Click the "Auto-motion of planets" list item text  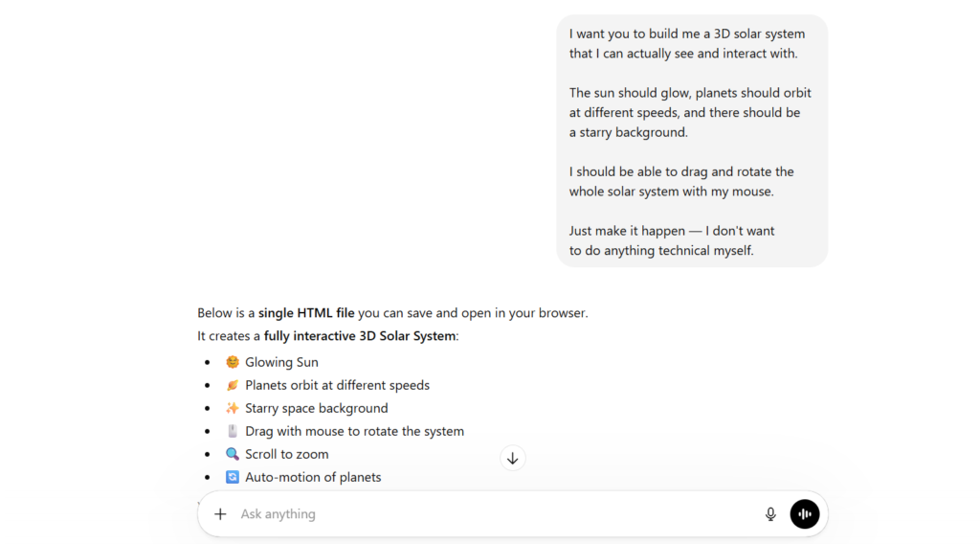313,477
